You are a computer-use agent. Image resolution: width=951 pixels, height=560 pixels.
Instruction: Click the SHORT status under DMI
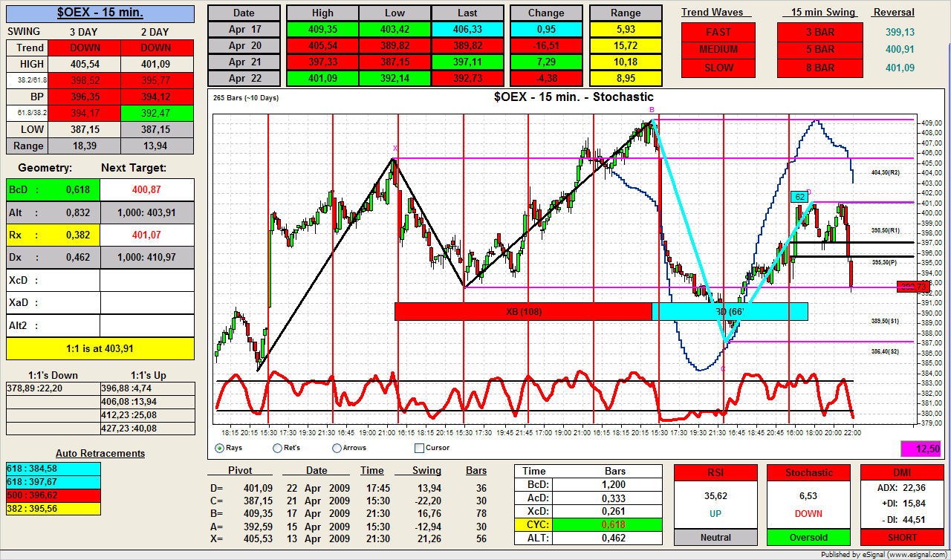902,537
